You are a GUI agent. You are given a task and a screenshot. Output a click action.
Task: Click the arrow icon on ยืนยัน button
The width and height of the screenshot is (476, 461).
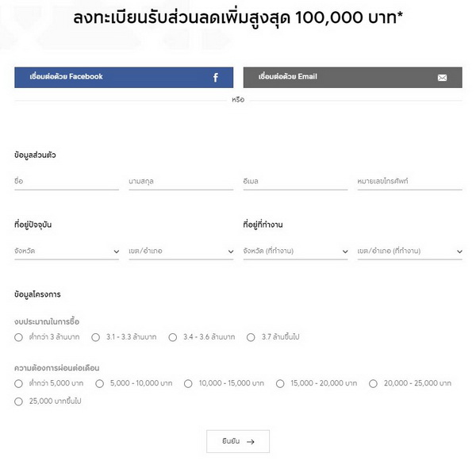(x=251, y=442)
